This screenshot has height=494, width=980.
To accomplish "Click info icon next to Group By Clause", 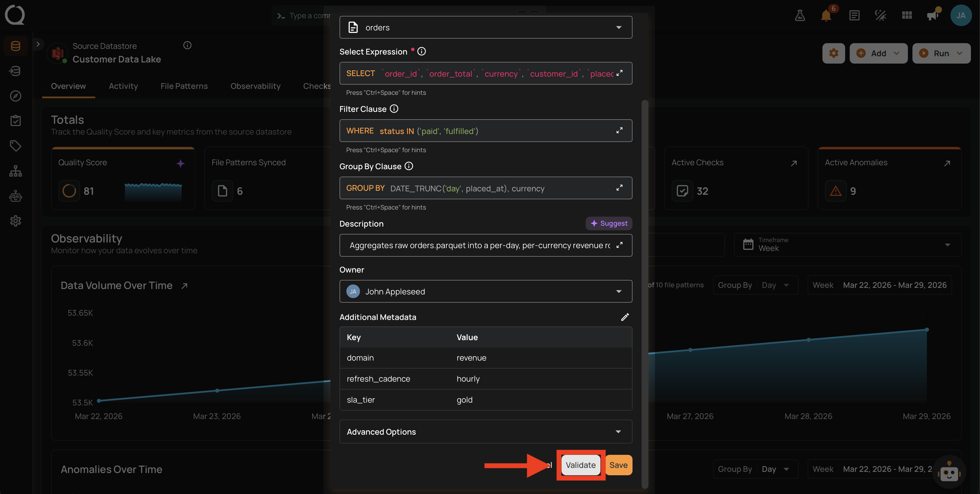I will [409, 166].
